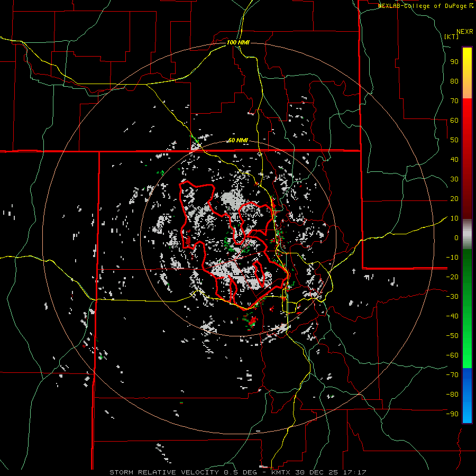Pick the blue band at the color bar bottom

pos(467,396)
